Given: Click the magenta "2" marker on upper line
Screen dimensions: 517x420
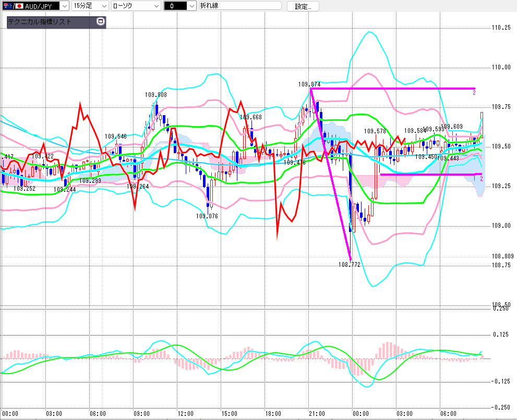Looking at the screenshot, I should (474, 92).
